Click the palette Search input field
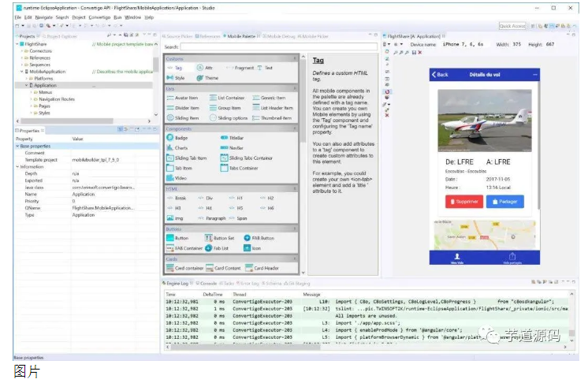Viewport: 588px width, 379px height. (278, 46)
